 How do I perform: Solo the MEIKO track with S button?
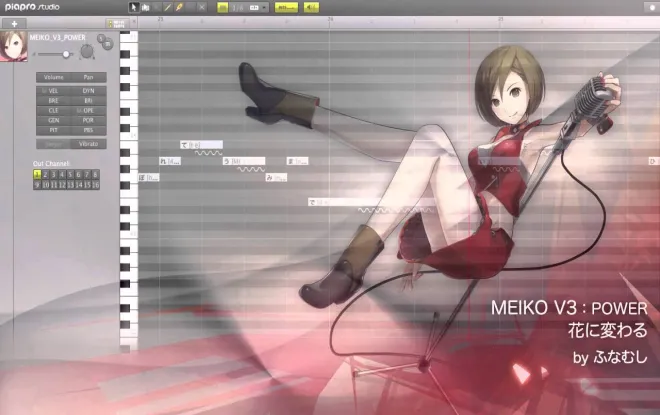(x=101, y=38)
